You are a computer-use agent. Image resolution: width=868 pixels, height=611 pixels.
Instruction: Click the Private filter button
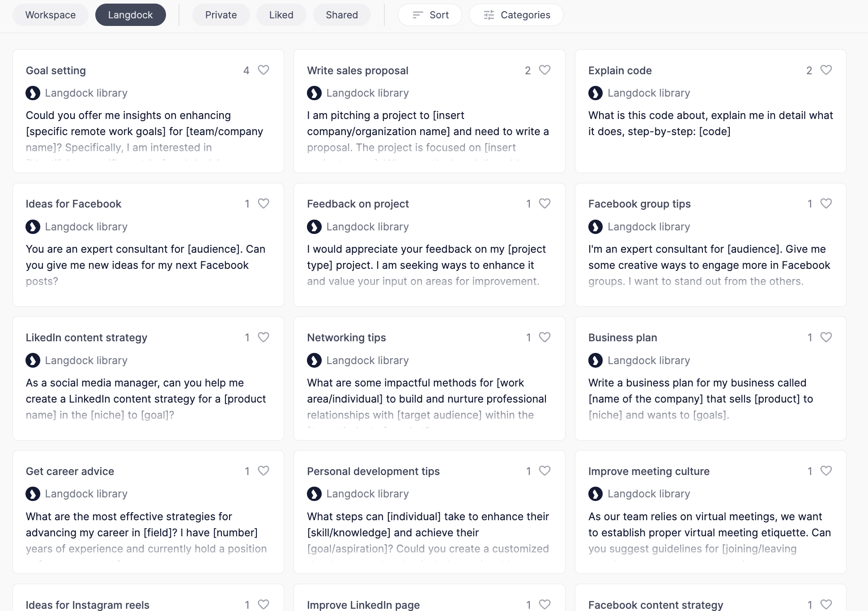point(221,15)
